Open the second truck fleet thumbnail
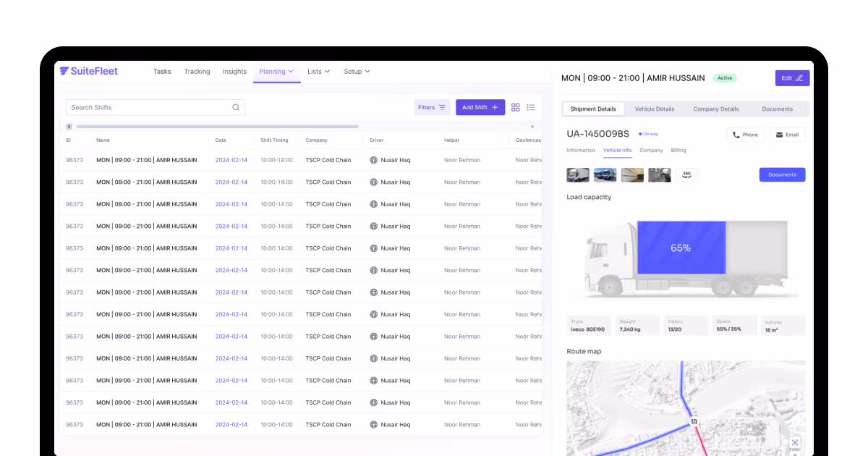 605,174
